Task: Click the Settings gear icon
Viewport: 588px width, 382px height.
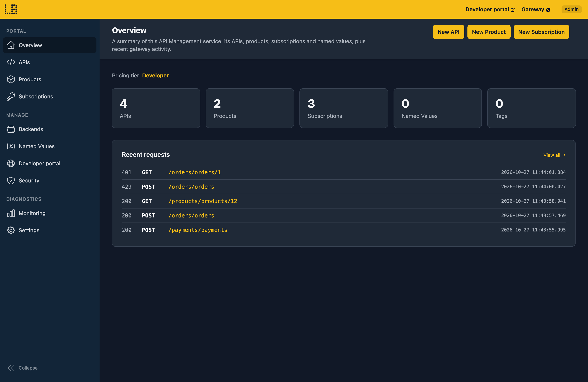Action: (x=11, y=230)
